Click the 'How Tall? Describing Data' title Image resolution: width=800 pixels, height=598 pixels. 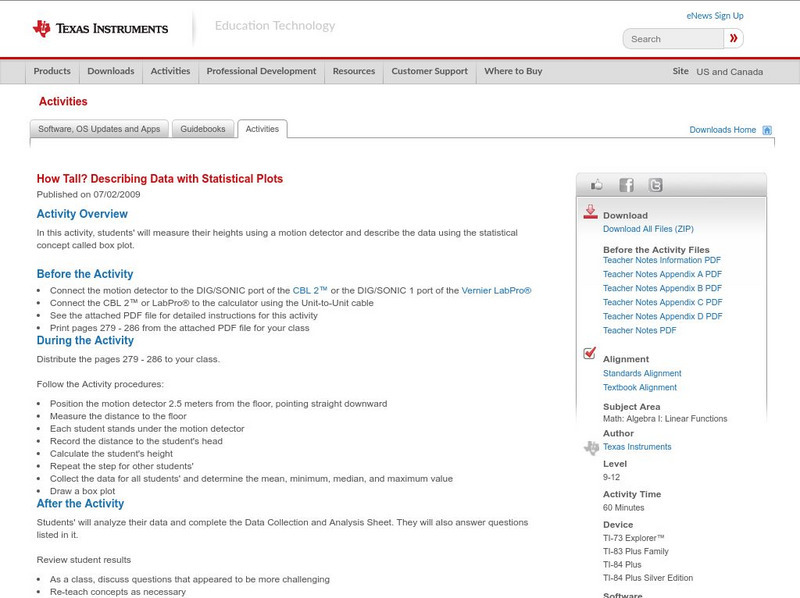tap(160, 179)
